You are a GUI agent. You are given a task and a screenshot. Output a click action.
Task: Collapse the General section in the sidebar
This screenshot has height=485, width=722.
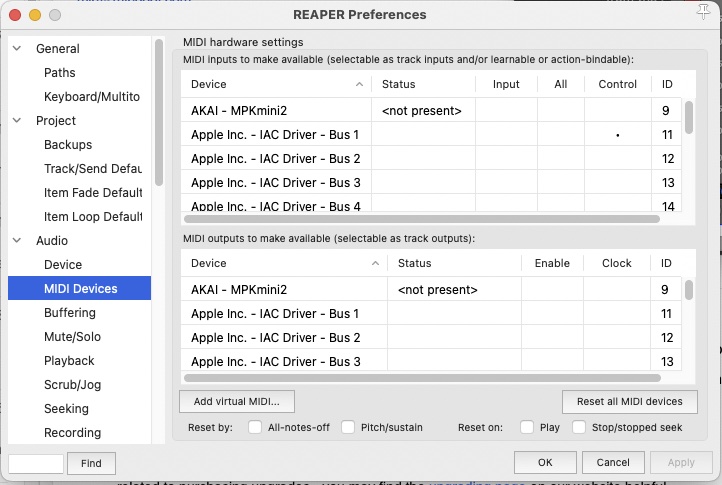pyautogui.click(x=16, y=49)
